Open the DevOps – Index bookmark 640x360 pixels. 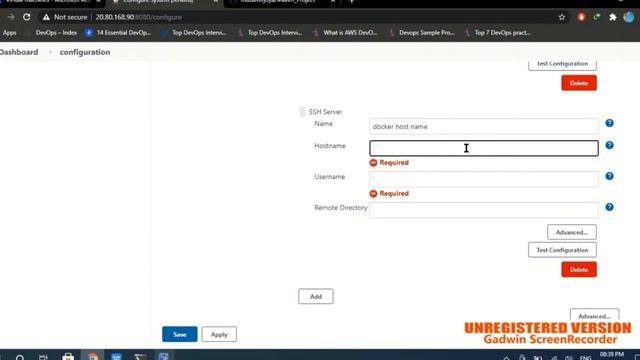56,33
